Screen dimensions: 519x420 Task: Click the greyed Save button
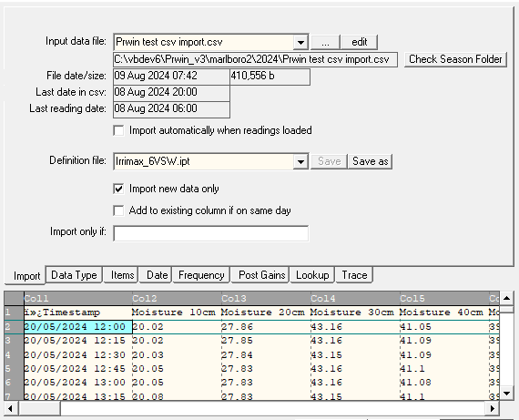point(329,161)
